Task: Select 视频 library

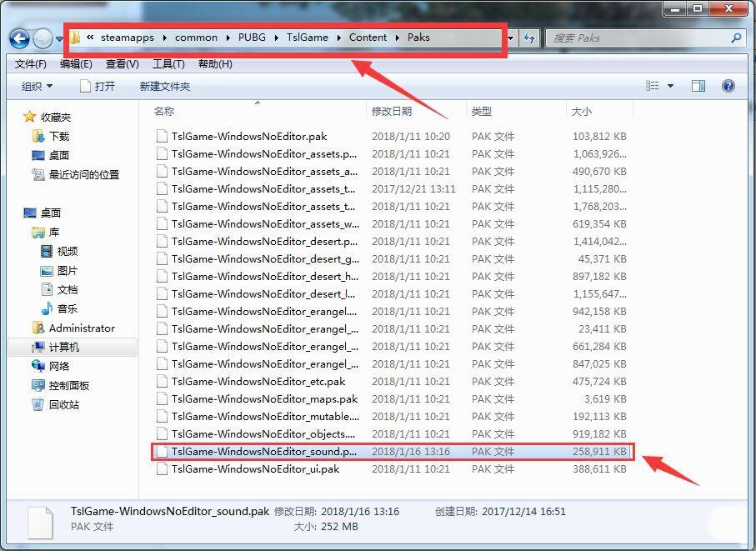Action: click(x=59, y=251)
